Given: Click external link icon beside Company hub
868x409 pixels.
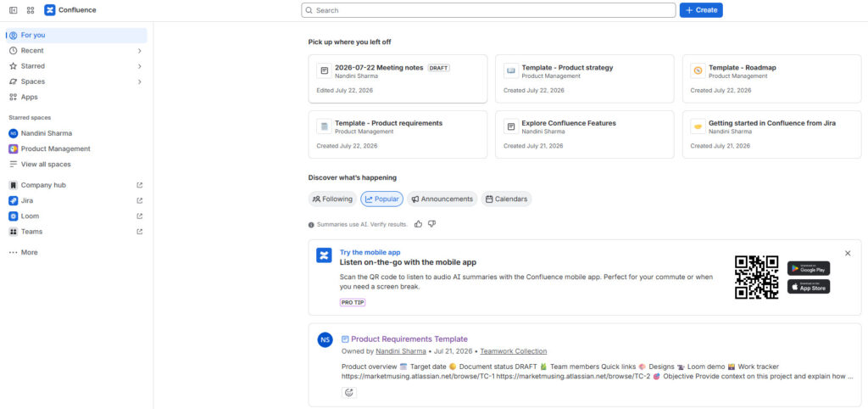Looking at the screenshot, I should coord(140,185).
